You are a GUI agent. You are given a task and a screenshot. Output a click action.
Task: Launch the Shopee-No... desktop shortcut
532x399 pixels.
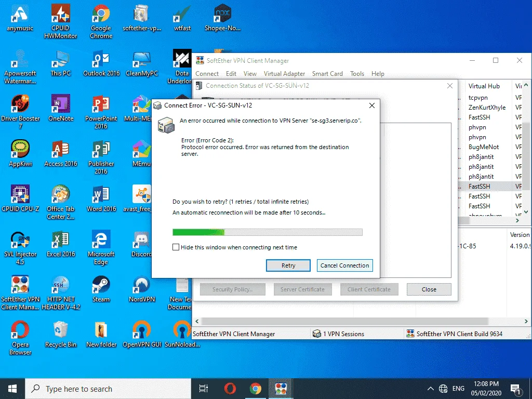click(222, 19)
